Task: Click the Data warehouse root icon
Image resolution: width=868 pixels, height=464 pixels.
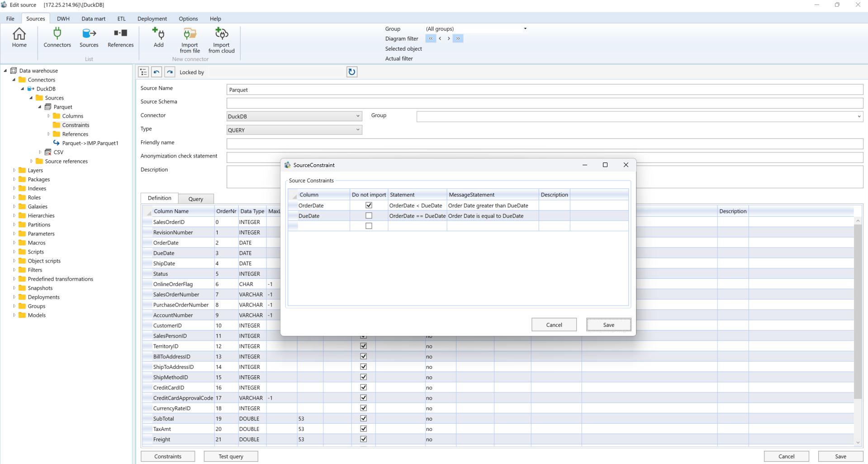Action: (14, 71)
